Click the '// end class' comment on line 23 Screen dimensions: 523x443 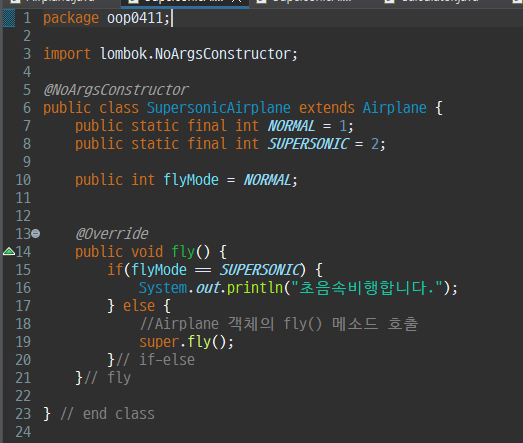pyautogui.click(x=107, y=414)
